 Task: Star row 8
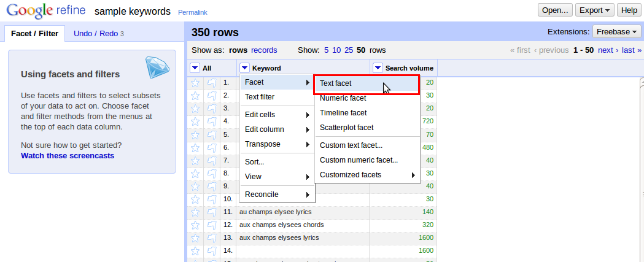(x=195, y=173)
